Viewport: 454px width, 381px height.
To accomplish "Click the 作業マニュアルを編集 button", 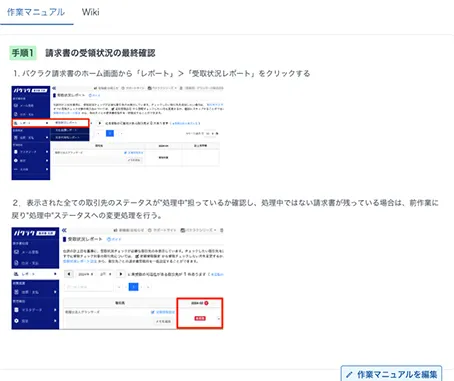I will (x=392, y=374).
